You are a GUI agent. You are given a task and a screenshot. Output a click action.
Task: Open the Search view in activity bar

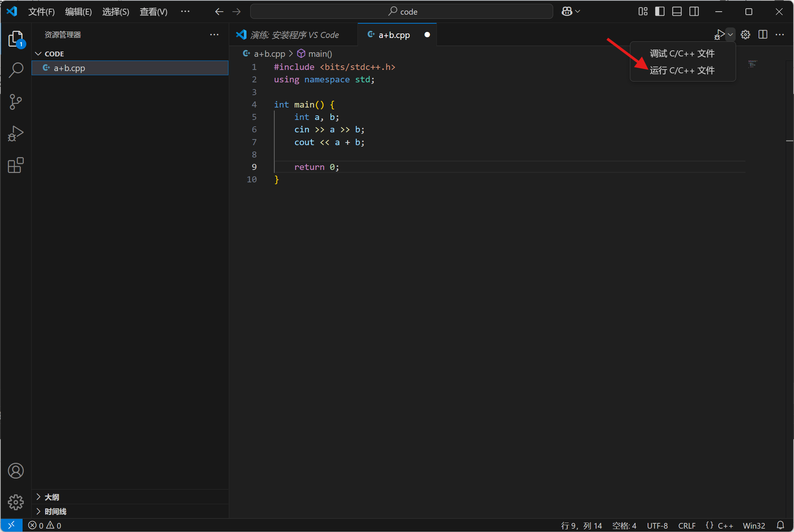16,70
